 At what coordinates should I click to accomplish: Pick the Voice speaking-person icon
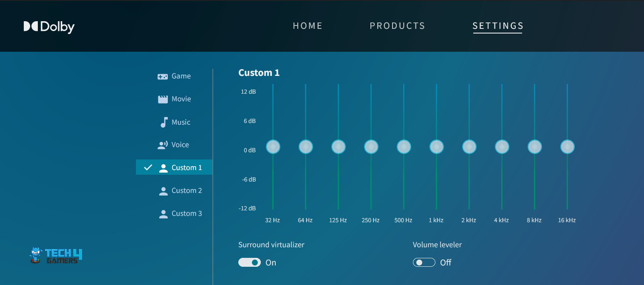(163, 145)
